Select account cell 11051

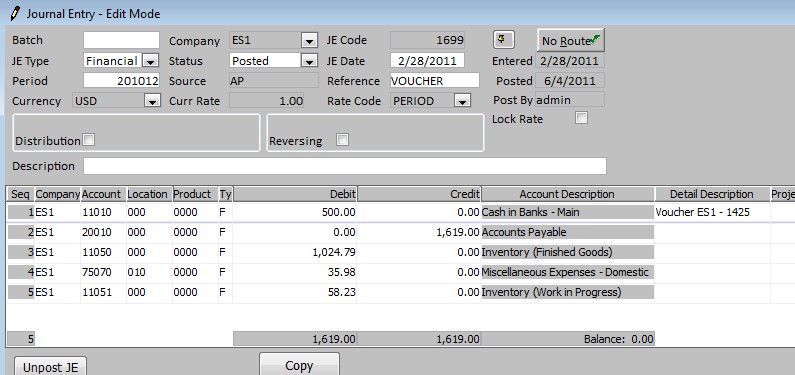[103, 292]
